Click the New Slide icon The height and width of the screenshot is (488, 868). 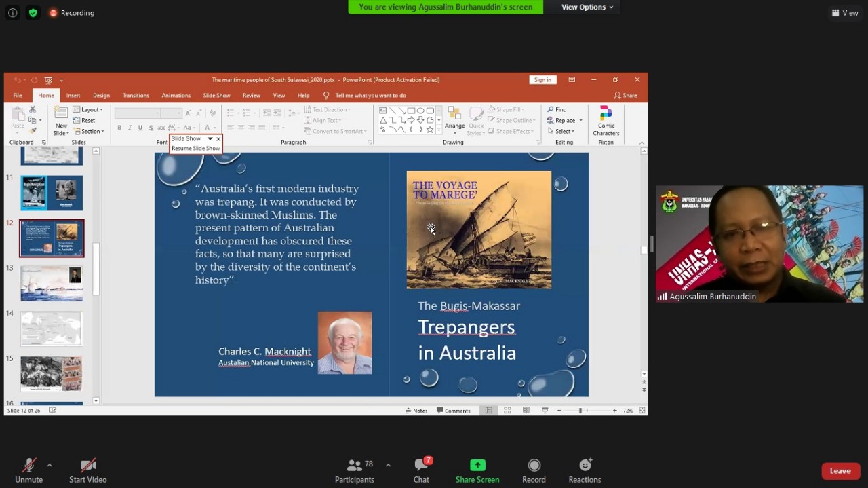click(61, 120)
